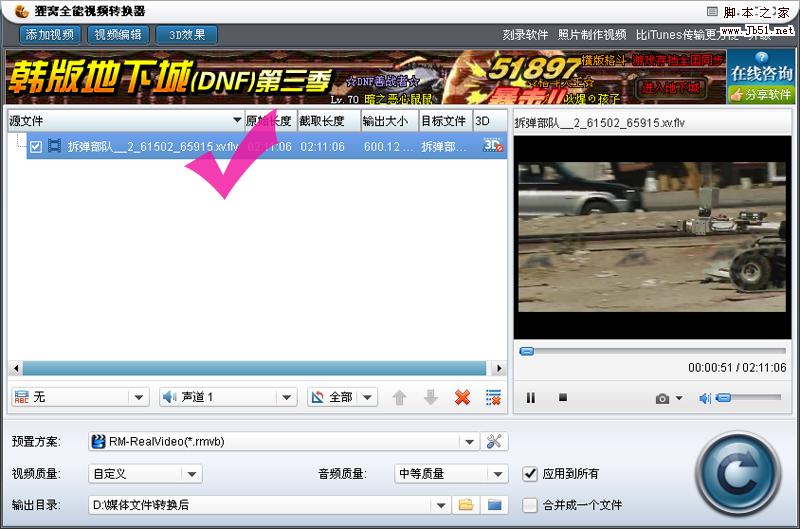
Task: Select the 拆弹部队__2_61502_65915.xv.flv file row
Action: point(266,146)
